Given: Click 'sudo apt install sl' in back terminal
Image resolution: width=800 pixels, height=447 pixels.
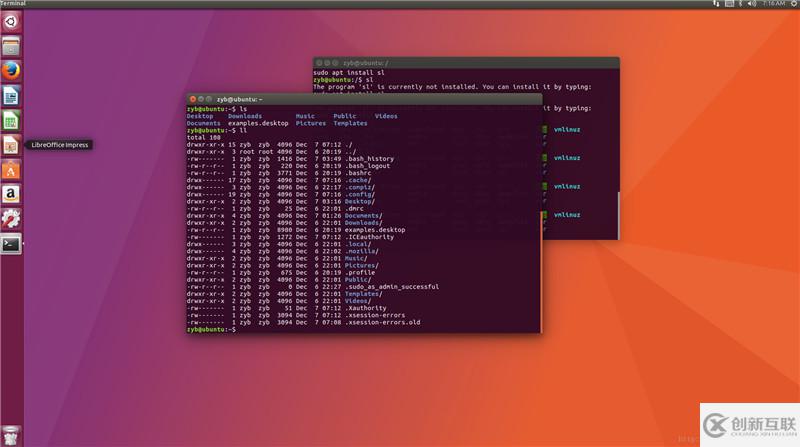Looking at the screenshot, I should coord(349,73).
